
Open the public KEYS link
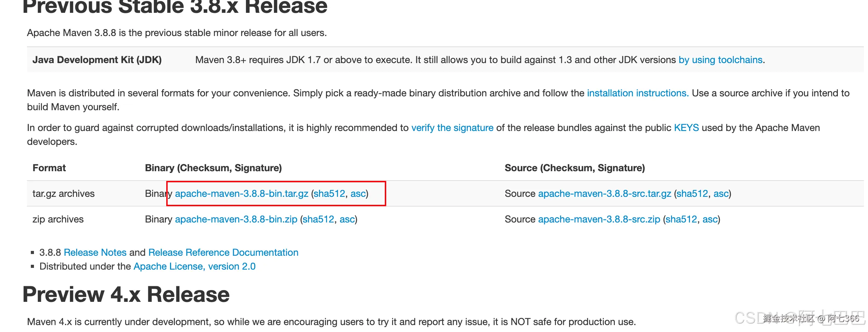coord(686,128)
